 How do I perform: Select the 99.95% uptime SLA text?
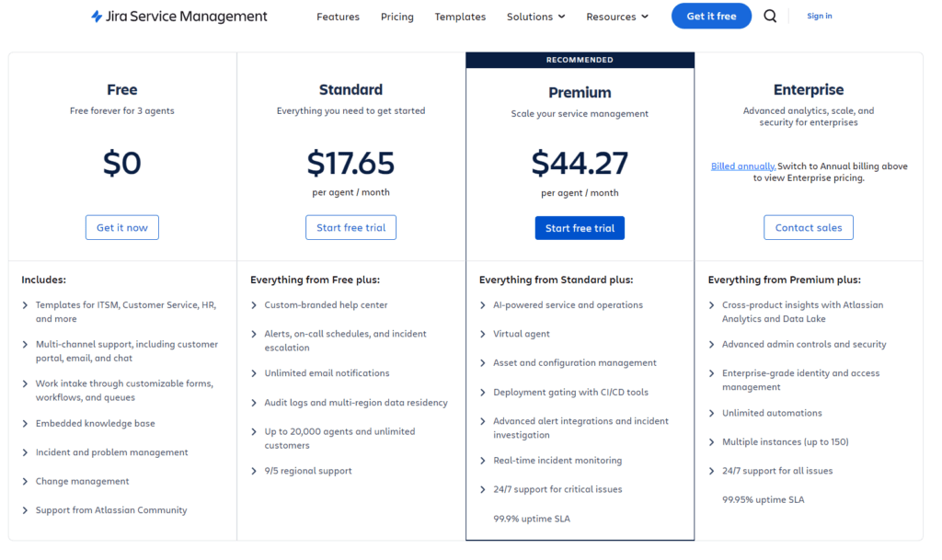pos(763,499)
